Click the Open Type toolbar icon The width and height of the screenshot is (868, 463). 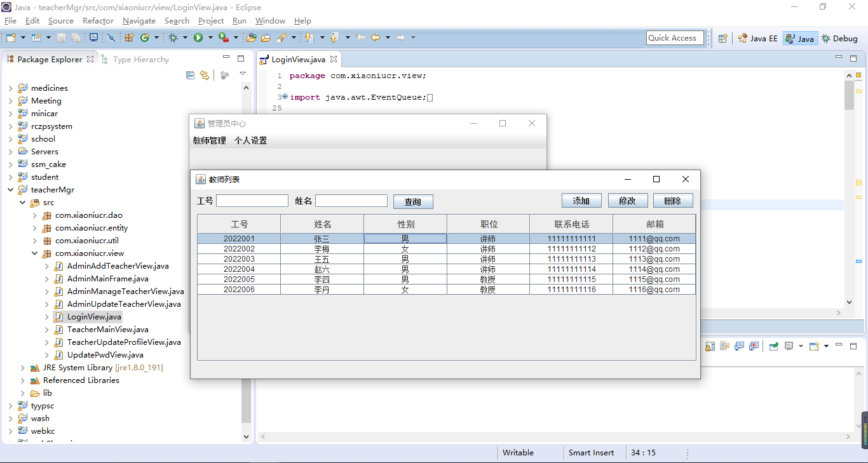click(252, 37)
